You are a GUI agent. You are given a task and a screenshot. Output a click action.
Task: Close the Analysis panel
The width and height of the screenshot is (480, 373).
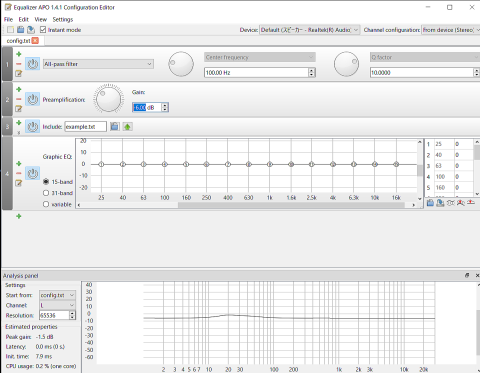477,275
